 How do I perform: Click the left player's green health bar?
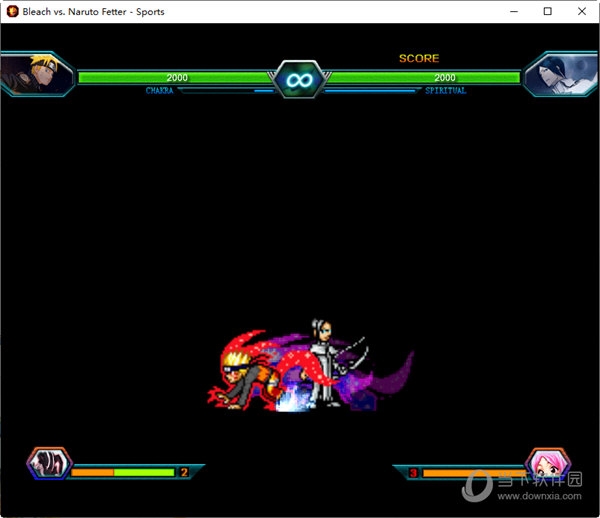click(x=175, y=78)
